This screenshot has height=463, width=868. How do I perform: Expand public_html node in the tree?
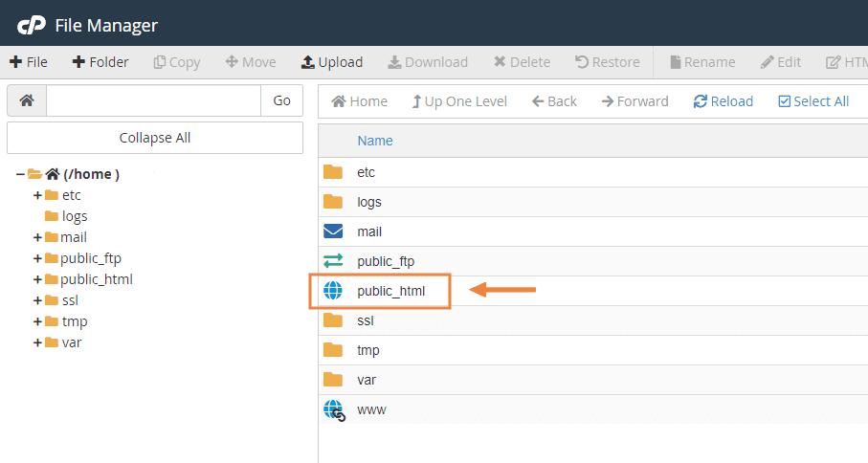[37, 279]
